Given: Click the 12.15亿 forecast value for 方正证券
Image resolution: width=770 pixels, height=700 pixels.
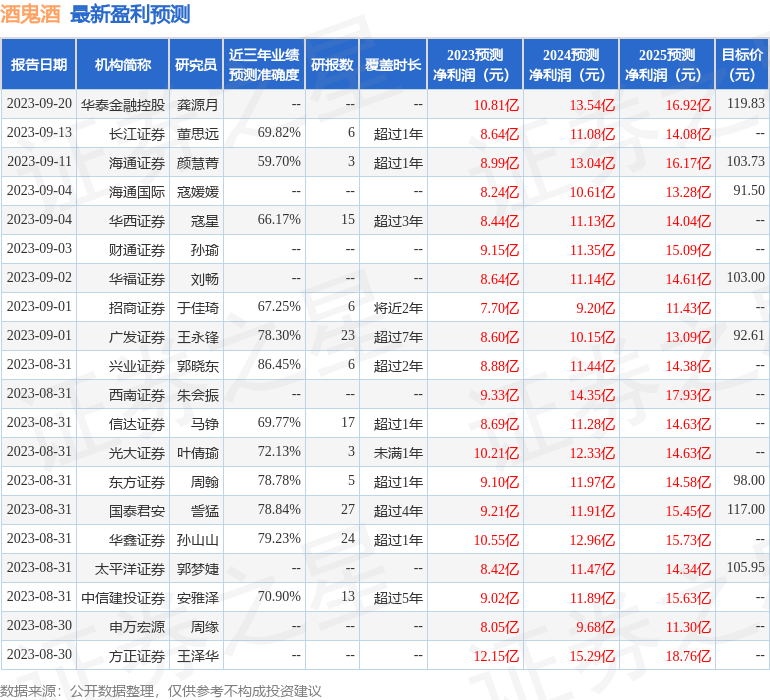Looking at the screenshot, I should (497, 656).
